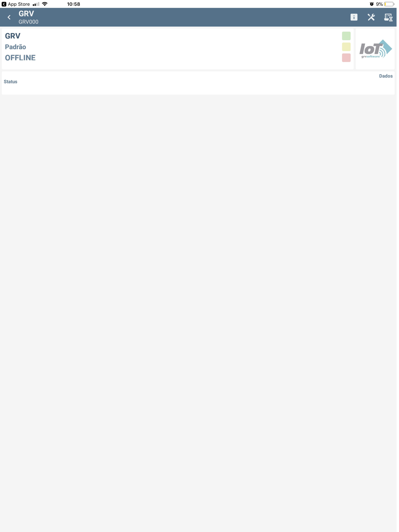Screen dimensions: 399x532
Task: Tap the GRV header title
Action: click(x=26, y=14)
